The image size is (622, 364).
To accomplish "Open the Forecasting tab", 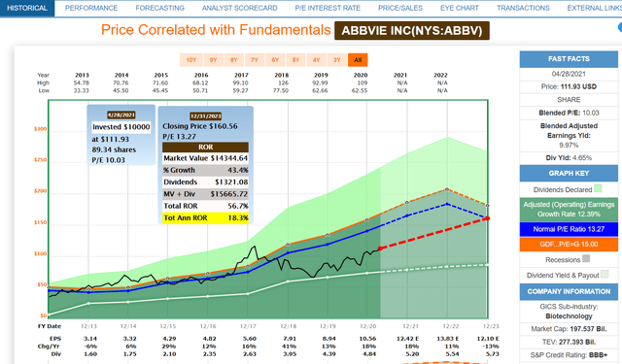I will [x=159, y=8].
